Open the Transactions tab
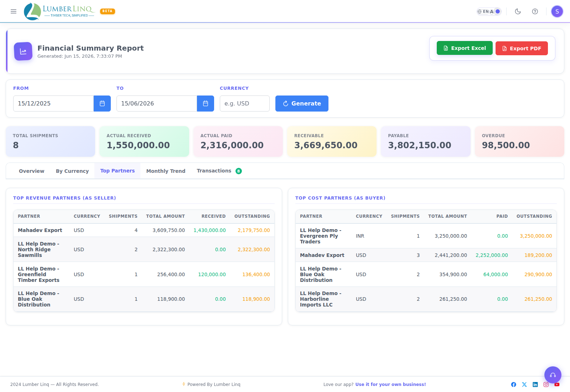This screenshot has height=392, width=570. (x=219, y=171)
